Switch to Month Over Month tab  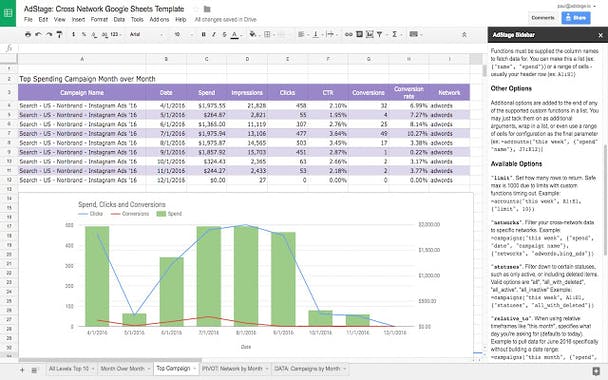[x=125, y=368]
